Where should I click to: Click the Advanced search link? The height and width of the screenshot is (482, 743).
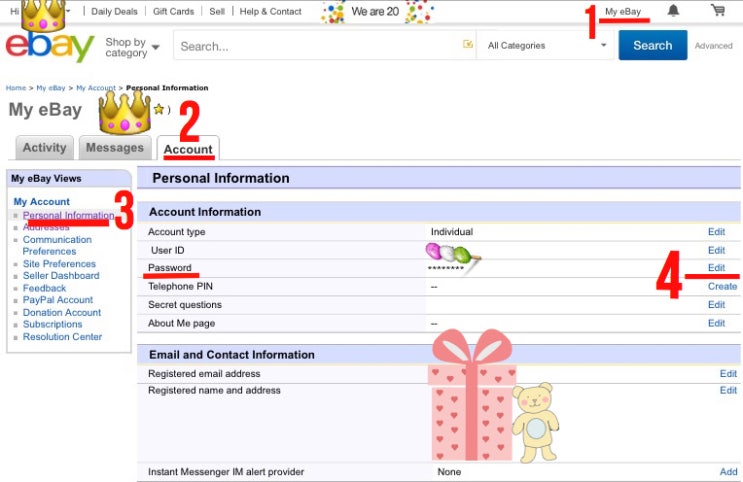click(x=713, y=46)
